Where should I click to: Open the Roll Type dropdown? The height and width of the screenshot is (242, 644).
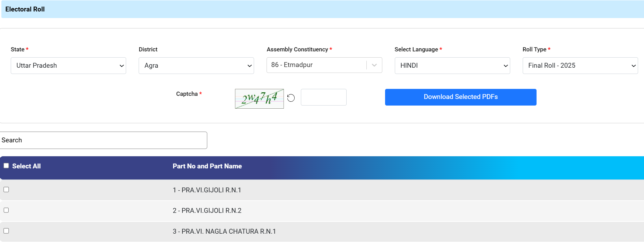coord(580,66)
